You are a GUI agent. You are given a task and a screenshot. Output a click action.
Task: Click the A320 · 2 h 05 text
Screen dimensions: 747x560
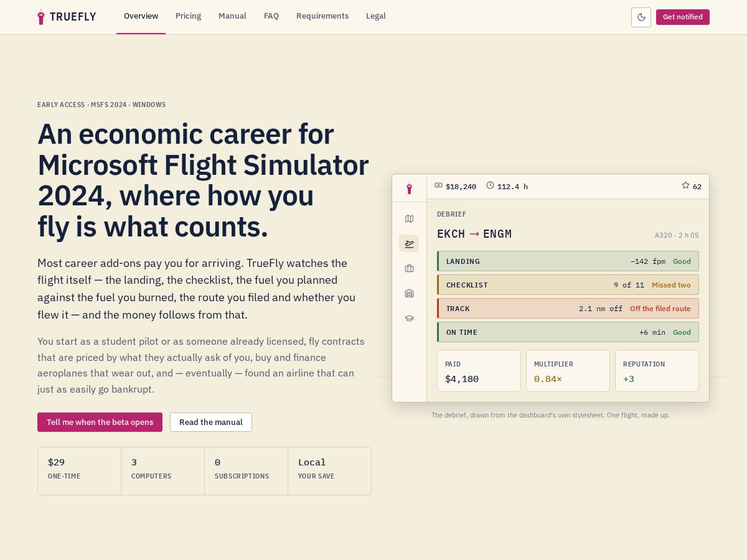[677, 235]
